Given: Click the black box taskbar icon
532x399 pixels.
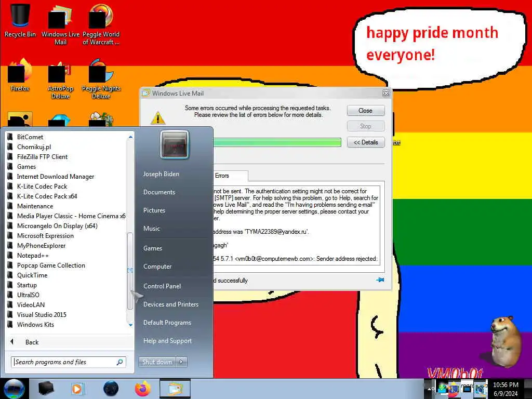Looking at the screenshot, I should [x=46, y=389].
